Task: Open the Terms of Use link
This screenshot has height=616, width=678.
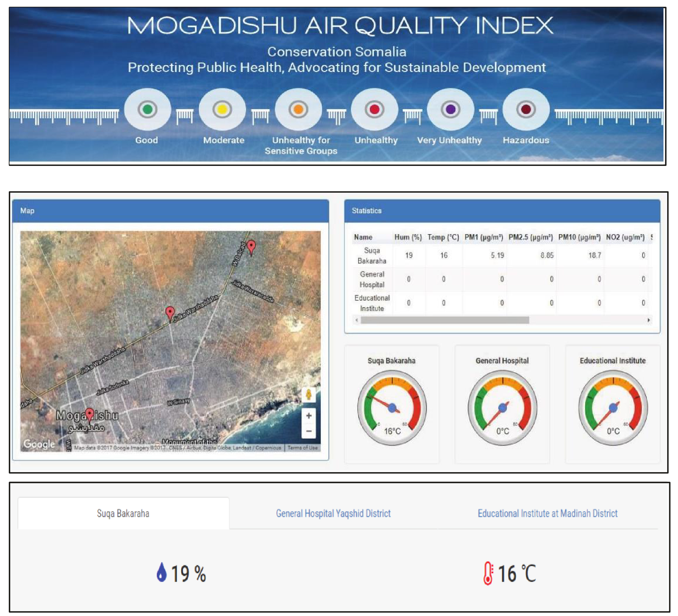Action: tap(302, 448)
